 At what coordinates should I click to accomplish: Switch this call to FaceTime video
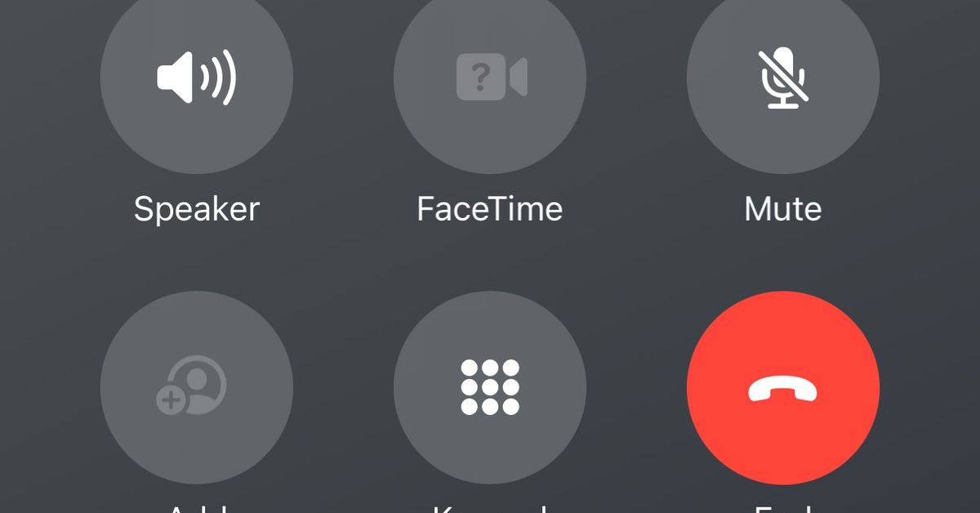pyautogui.click(x=490, y=77)
